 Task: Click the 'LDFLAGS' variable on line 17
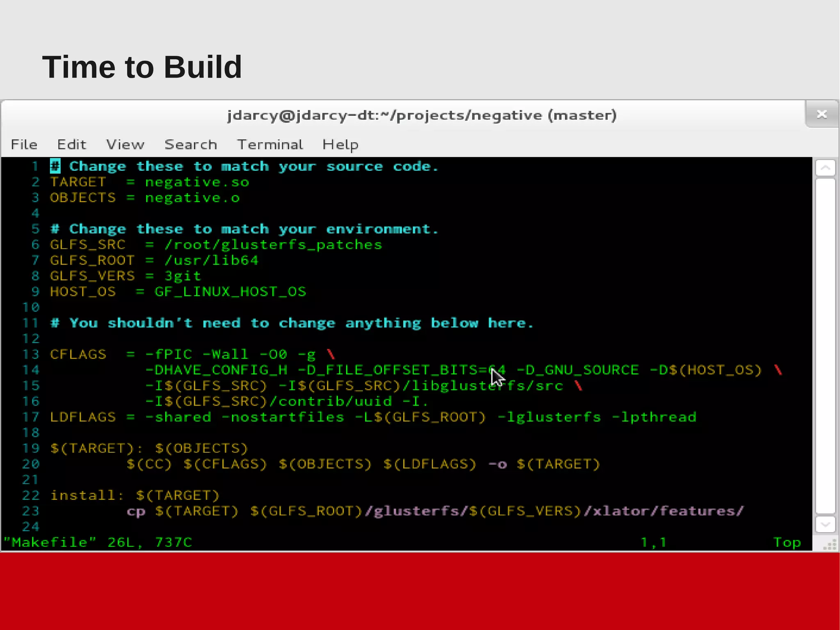point(83,417)
